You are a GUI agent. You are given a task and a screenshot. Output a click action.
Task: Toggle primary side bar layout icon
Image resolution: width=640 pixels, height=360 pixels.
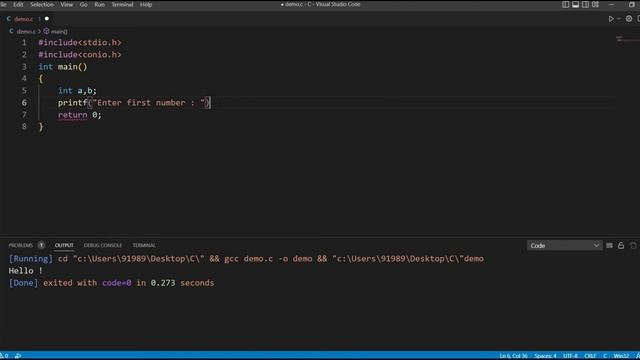coord(565,4)
